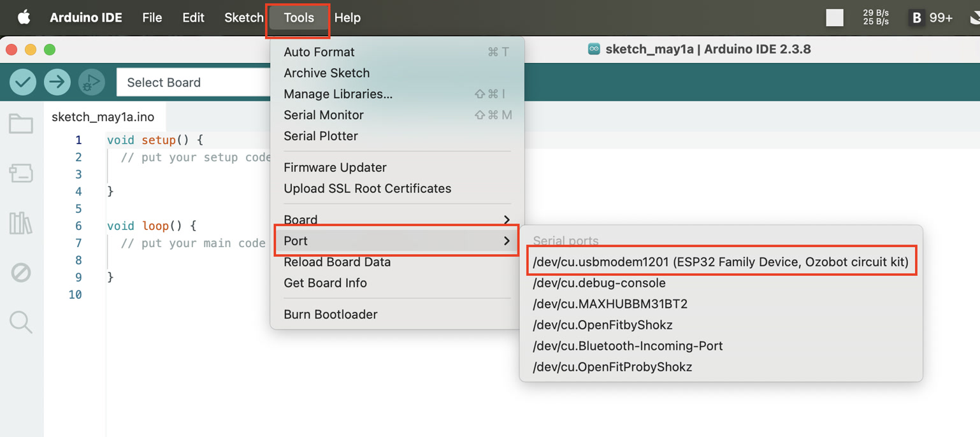Select /dev/cu.usbmodem1201 ESP32 port
Image resolution: width=980 pixels, height=437 pixels.
click(721, 262)
